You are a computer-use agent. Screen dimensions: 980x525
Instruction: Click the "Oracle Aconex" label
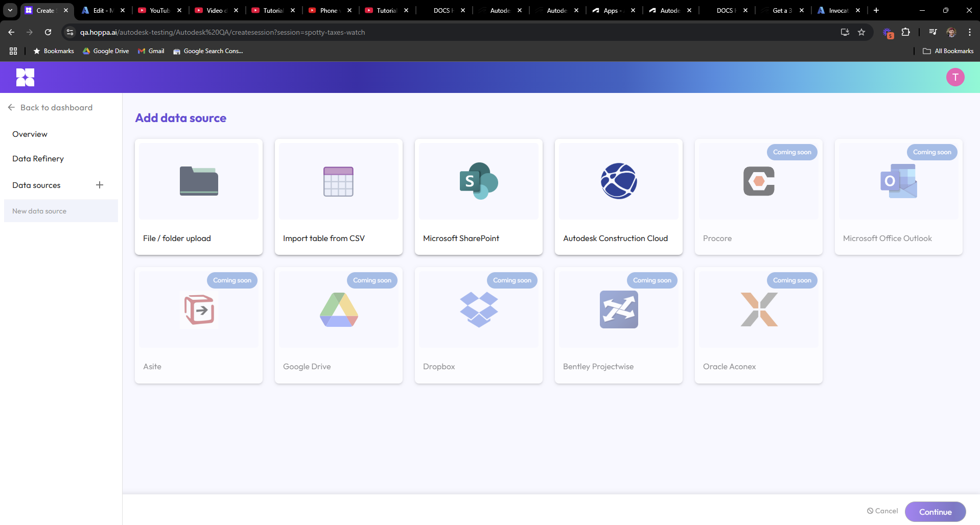pyautogui.click(x=729, y=366)
